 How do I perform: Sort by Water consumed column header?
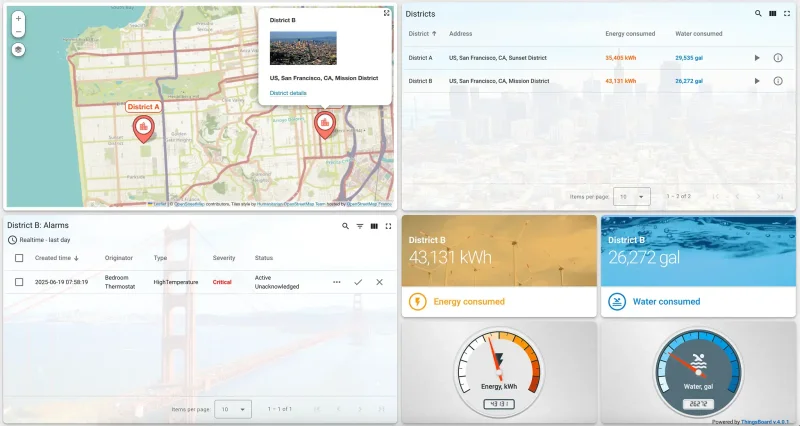click(x=698, y=34)
